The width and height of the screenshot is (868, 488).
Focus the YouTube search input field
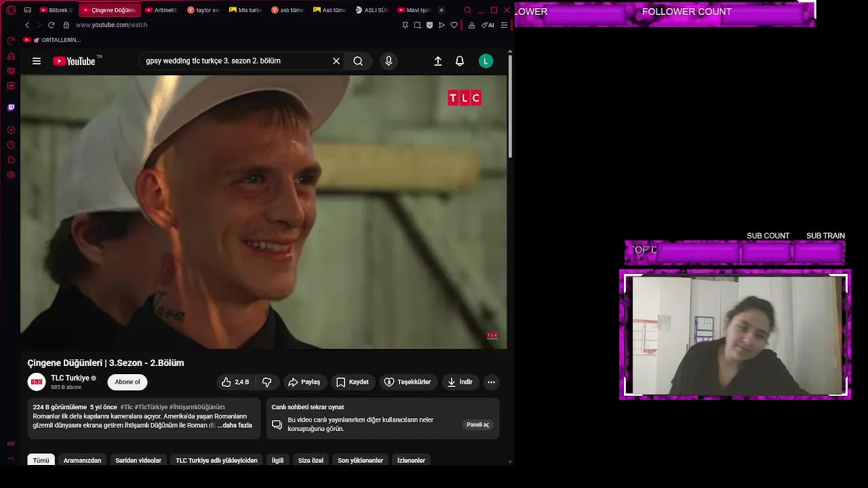pyautogui.click(x=234, y=61)
